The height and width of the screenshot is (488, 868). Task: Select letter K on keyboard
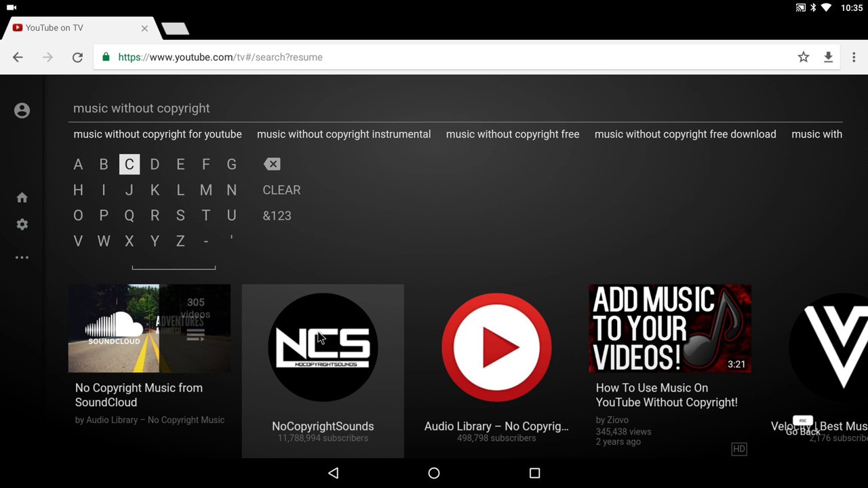(x=155, y=190)
